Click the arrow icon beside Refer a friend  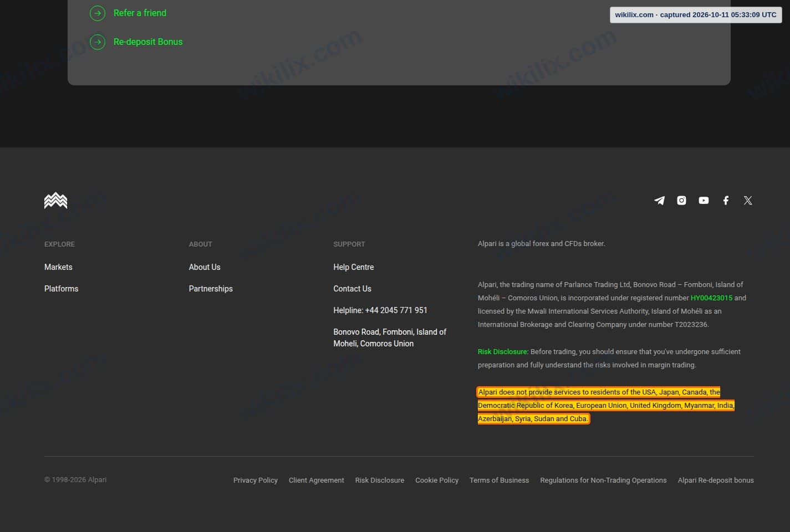[x=98, y=13]
